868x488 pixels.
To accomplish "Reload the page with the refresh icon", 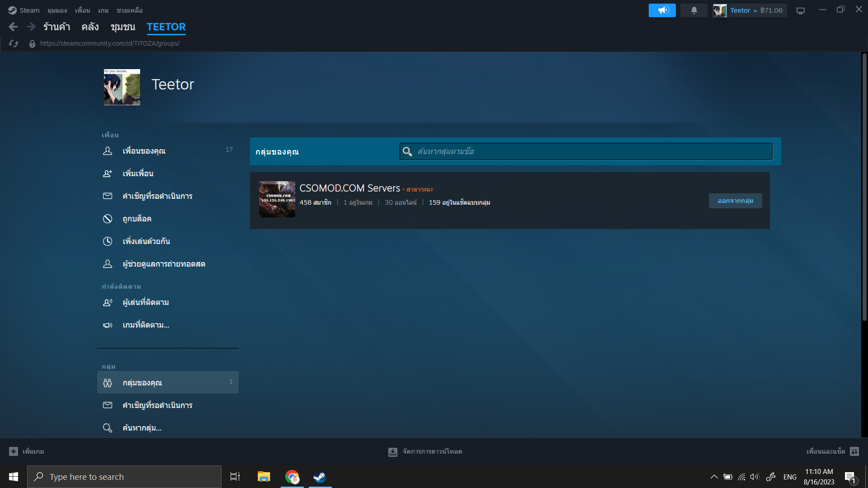I will click(x=14, y=43).
